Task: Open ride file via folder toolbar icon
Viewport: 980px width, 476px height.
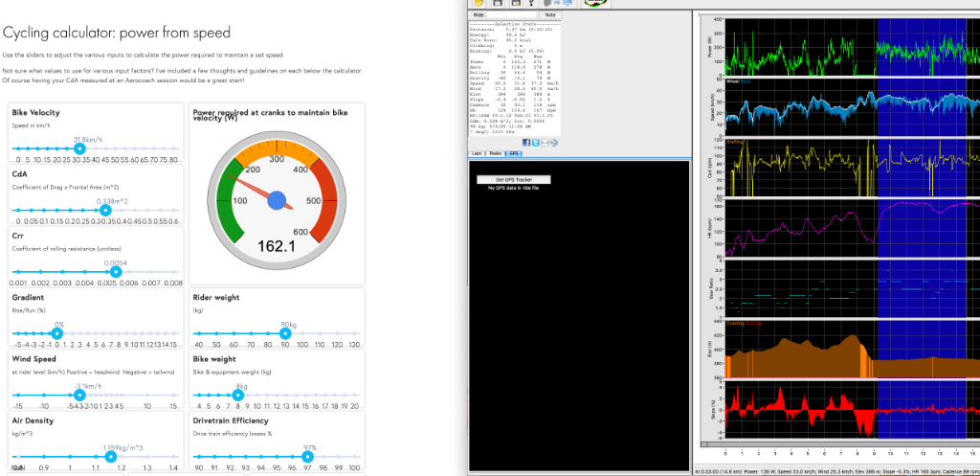Action: (479, 3)
